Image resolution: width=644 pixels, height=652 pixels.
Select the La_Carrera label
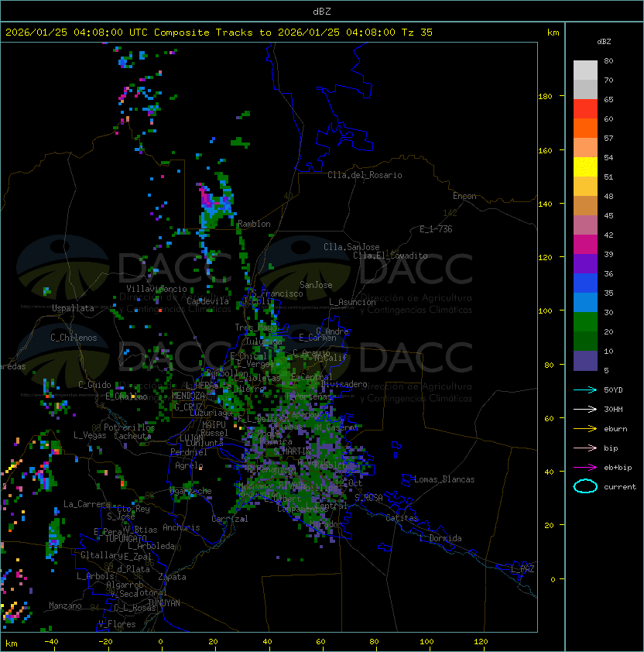[x=87, y=504]
